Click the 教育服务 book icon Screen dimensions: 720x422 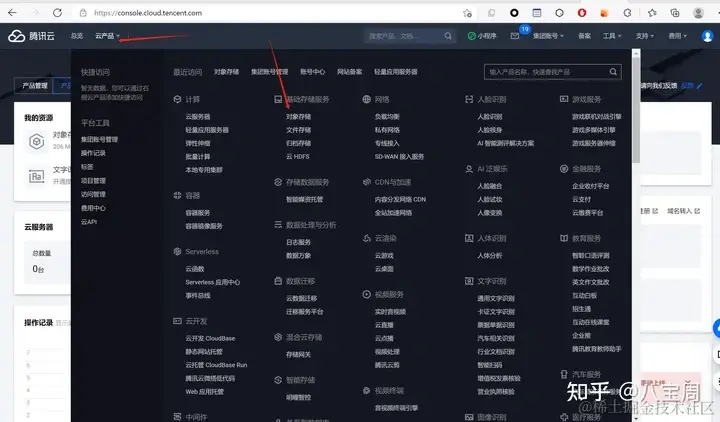pos(564,238)
